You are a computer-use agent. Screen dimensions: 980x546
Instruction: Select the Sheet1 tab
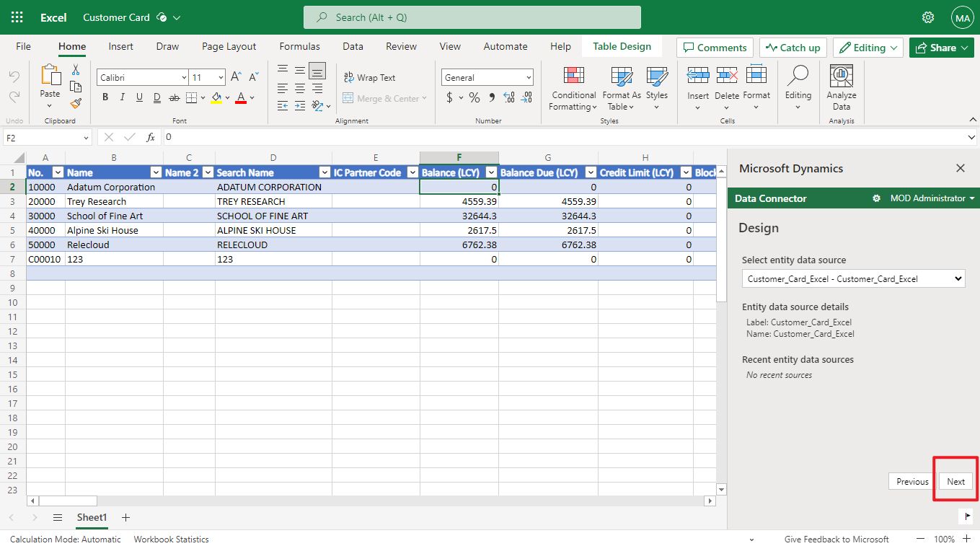point(92,517)
